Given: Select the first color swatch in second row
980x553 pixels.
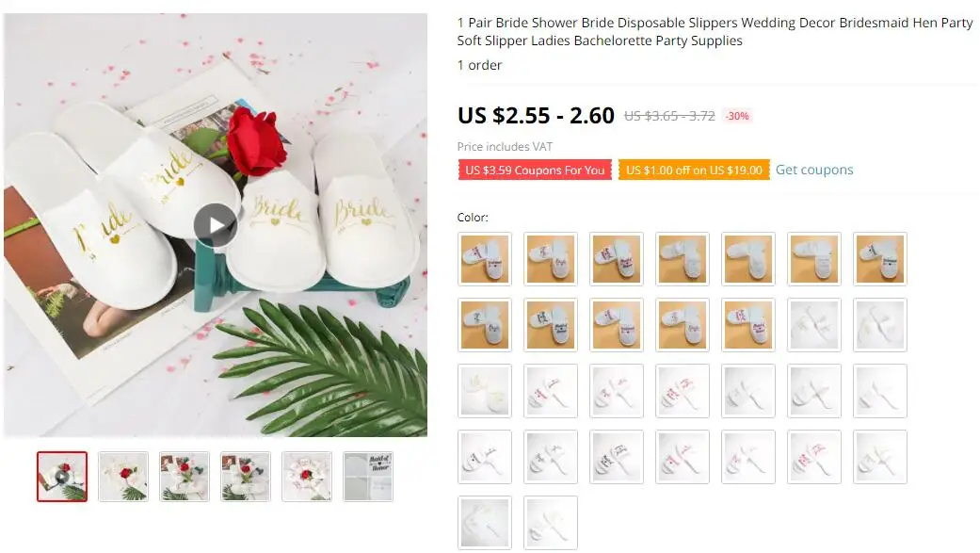Looking at the screenshot, I should pyautogui.click(x=485, y=325).
